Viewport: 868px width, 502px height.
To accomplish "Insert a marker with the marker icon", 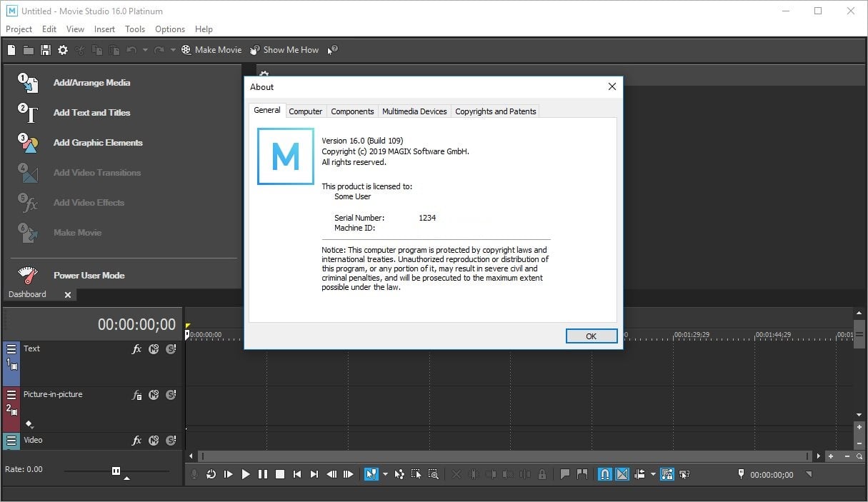I will click(565, 474).
